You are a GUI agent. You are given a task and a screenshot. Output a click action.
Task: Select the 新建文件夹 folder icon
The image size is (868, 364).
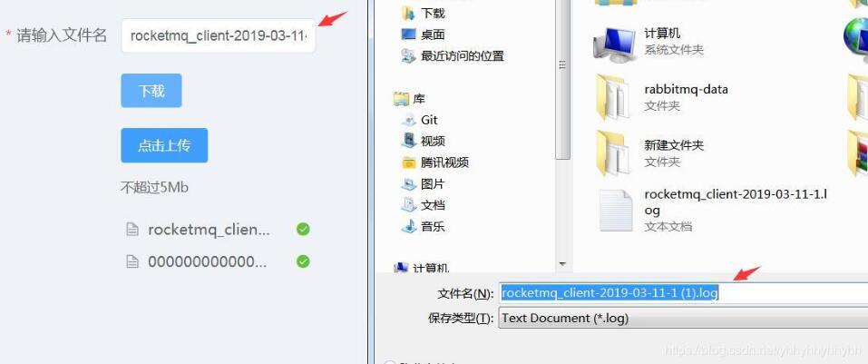[x=613, y=152]
